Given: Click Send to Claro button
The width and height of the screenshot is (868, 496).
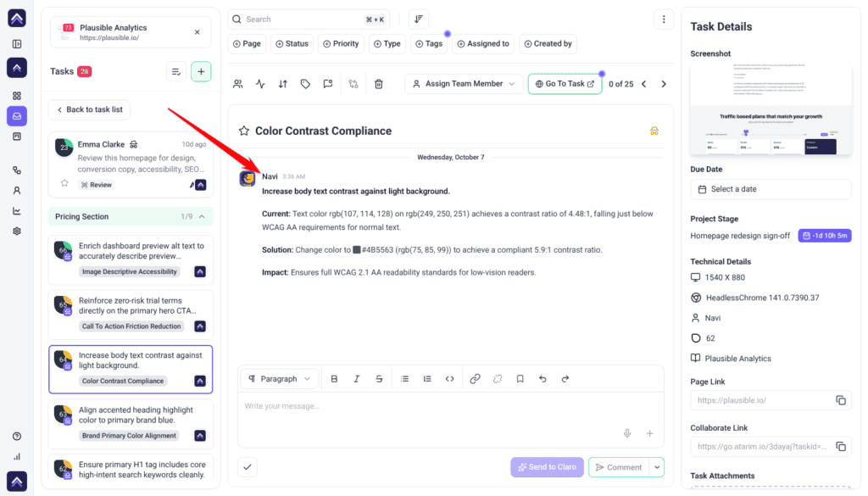Looking at the screenshot, I should pyautogui.click(x=547, y=467).
